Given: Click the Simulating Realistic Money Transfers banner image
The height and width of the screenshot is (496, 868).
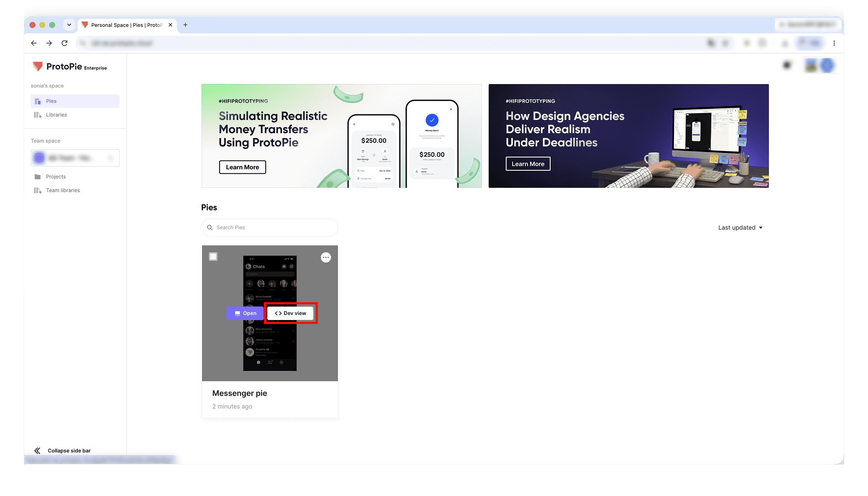Looking at the screenshot, I should point(342,136).
